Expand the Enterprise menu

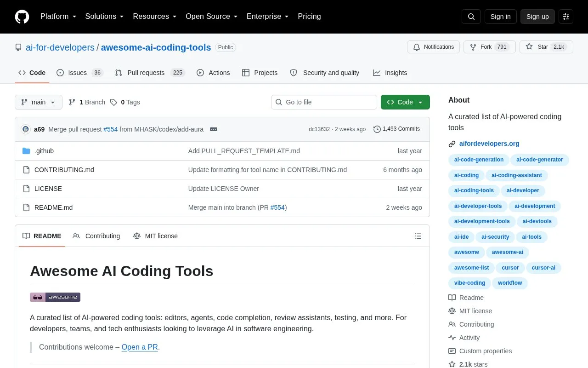pyautogui.click(x=268, y=17)
